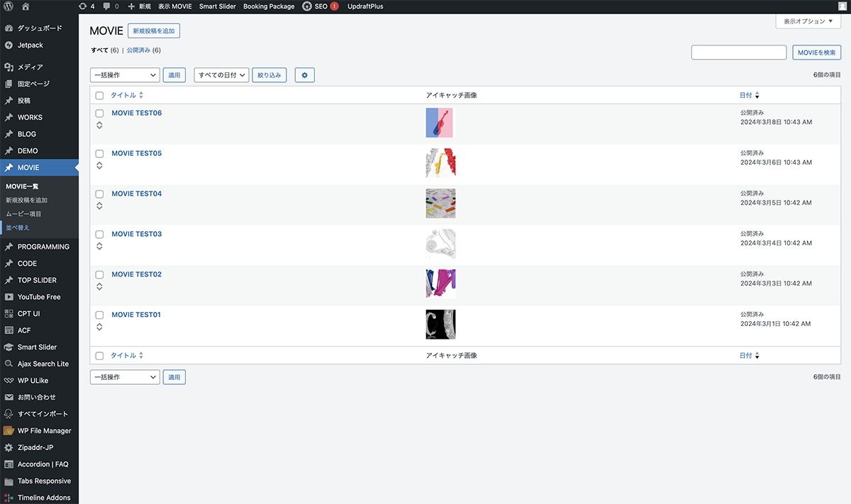Expand the 表示オプション screen options panel
Screen dimensions: 851x504
[808, 21]
